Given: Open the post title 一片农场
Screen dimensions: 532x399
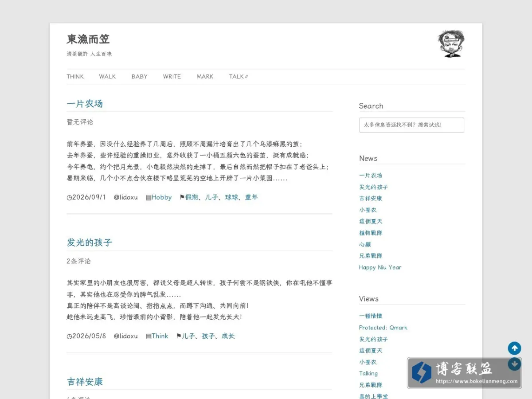Looking at the screenshot, I should [x=85, y=104].
